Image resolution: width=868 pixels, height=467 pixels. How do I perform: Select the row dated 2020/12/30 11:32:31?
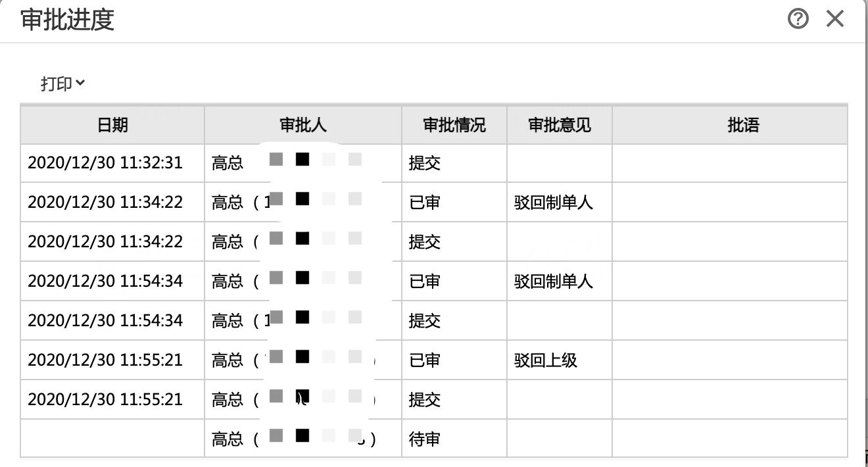point(434,163)
